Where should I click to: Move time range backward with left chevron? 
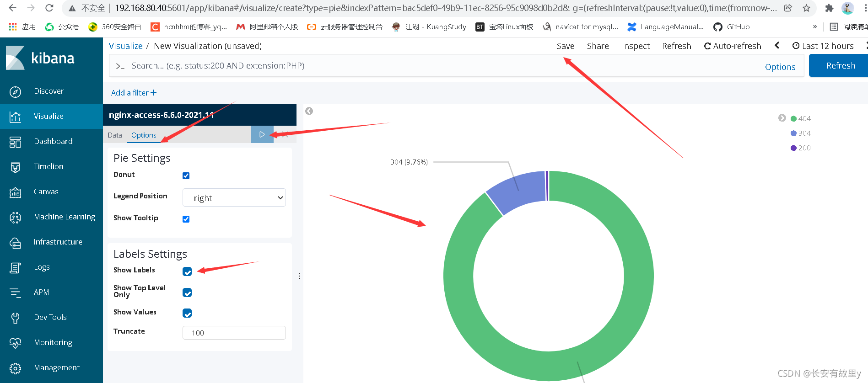777,45
